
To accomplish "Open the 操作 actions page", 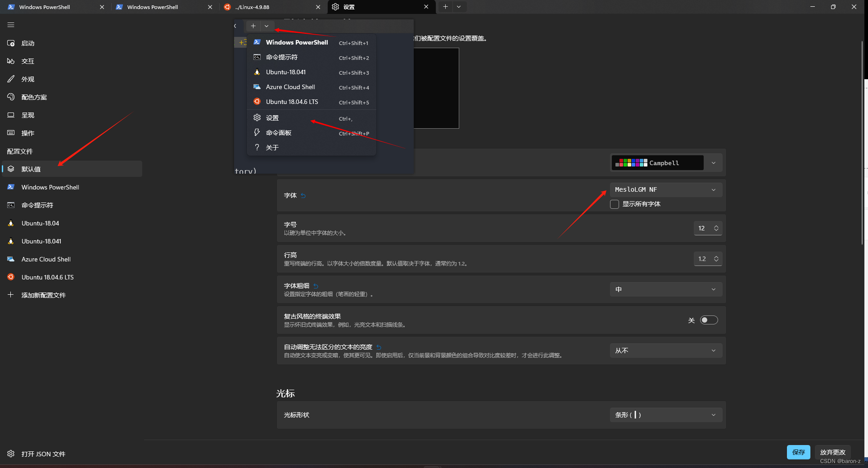I will (72, 133).
